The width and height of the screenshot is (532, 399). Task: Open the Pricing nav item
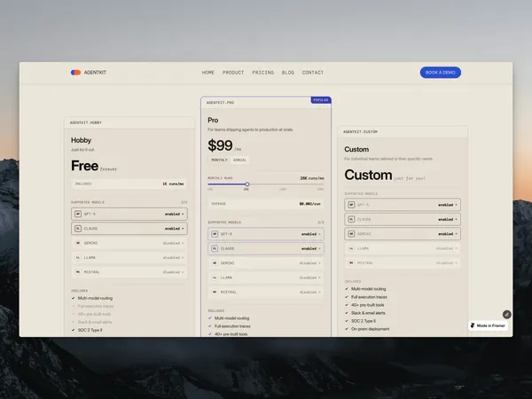[263, 73]
